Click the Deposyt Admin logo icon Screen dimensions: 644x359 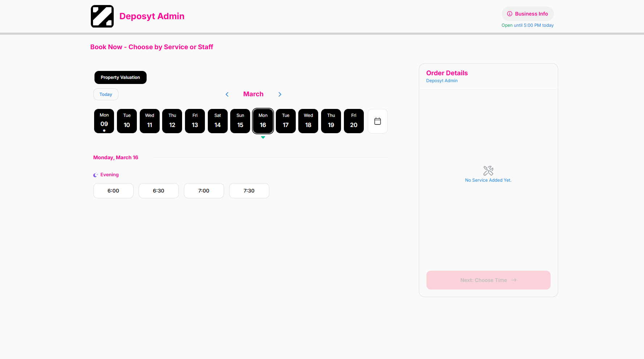[102, 16]
